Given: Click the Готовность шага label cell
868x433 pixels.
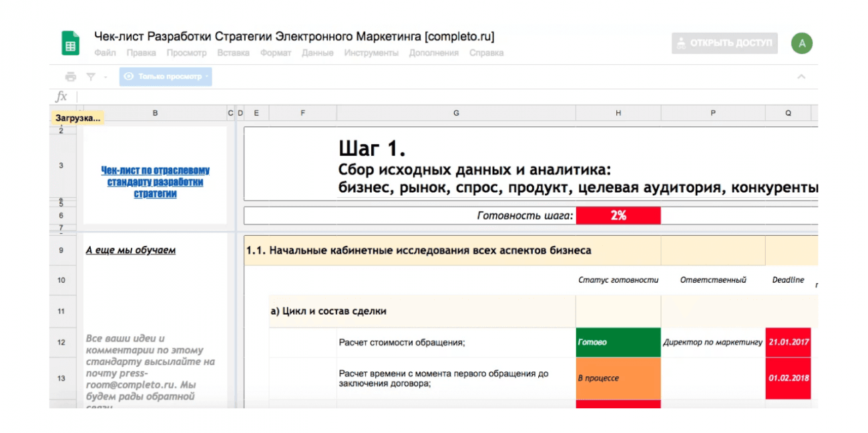Looking at the screenshot, I should point(525,216).
